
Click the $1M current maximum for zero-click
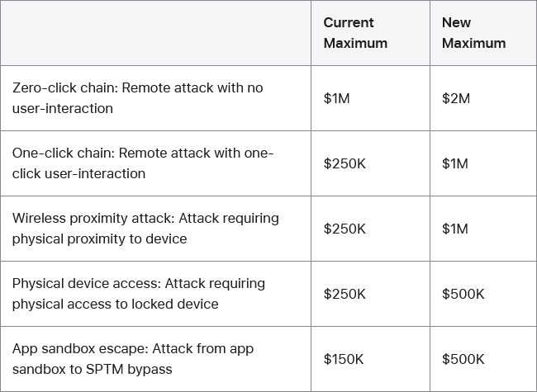point(336,98)
